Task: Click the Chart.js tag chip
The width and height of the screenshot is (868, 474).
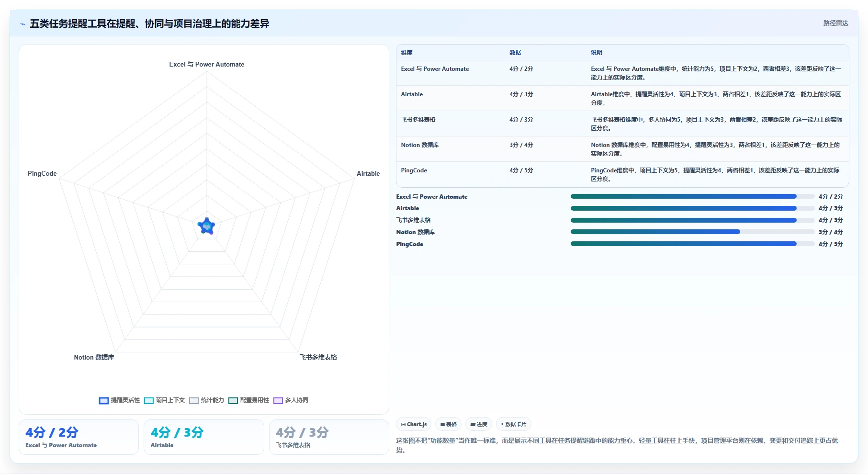Action: [x=414, y=424]
